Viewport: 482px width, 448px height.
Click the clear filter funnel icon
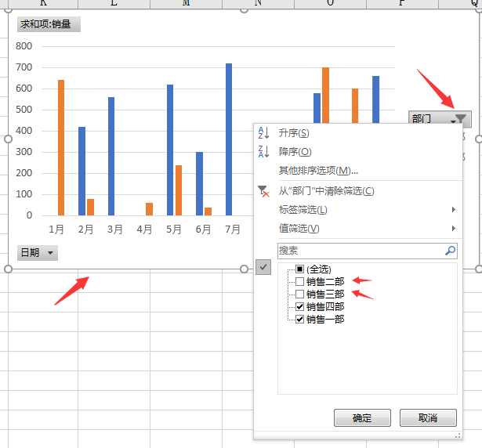coord(263,191)
